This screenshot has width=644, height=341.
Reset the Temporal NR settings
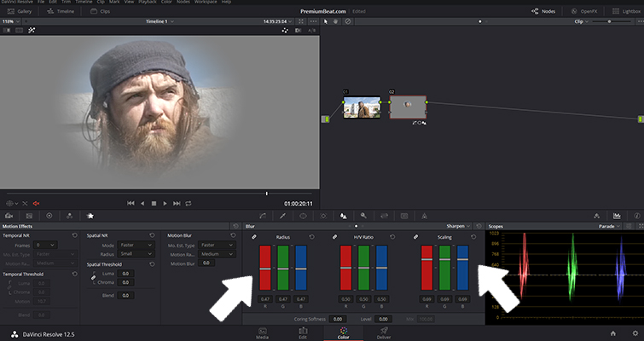click(74, 234)
